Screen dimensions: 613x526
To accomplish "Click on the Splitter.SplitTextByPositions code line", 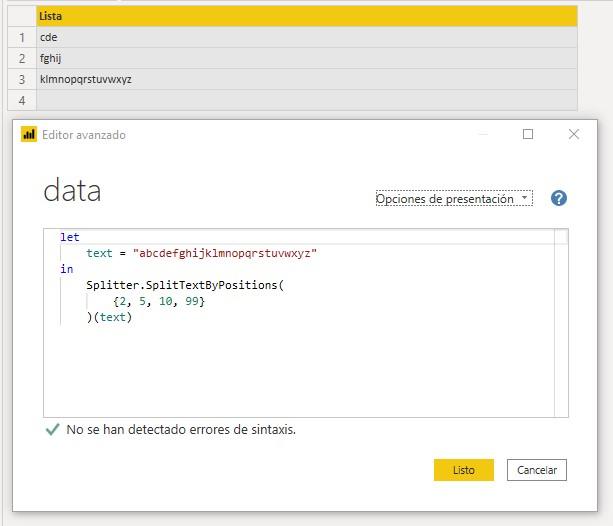I will coord(185,285).
